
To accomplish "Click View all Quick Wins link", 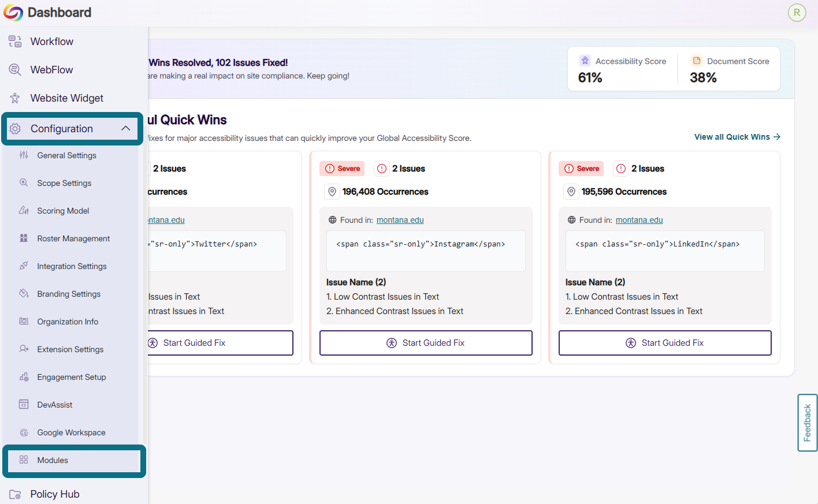I will [737, 137].
